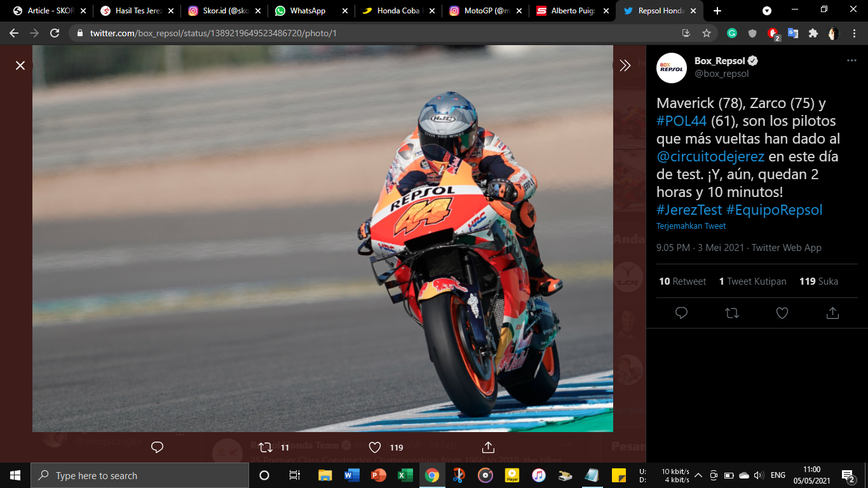The height and width of the screenshot is (488, 868).
Task: Open the Chrome three-dot menu
Action: (x=853, y=33)
